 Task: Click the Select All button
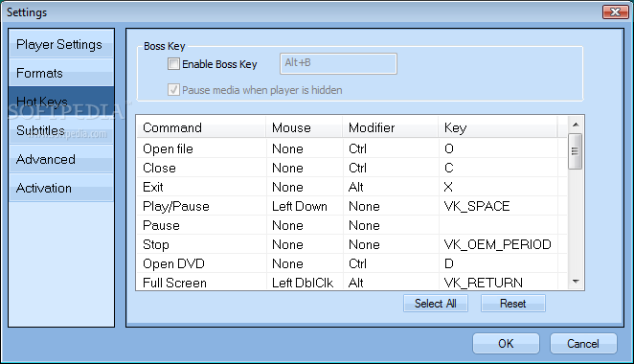[x=436, y=304]
